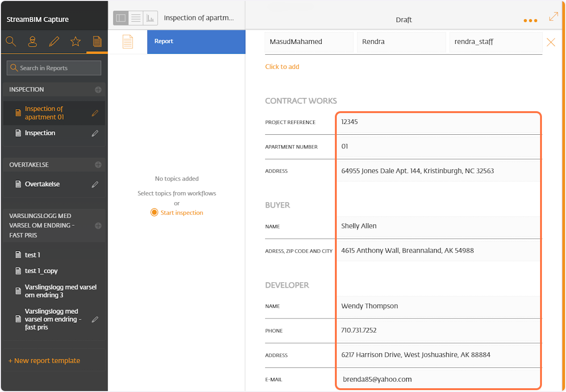This screenshot has height=392, width=566.
Task: Click in Search in Reports field
Action: [x=54, y=68]
